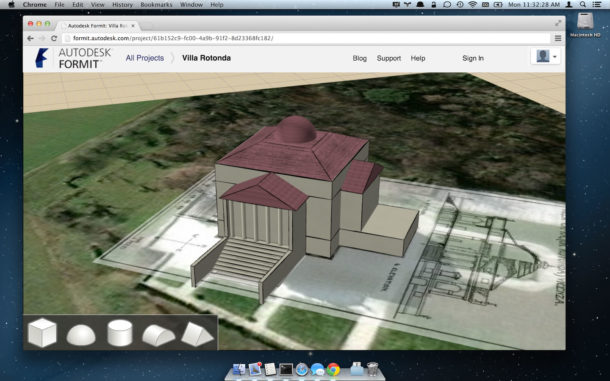The height and width of the screenshot is (381, 610).
Task: Click the Time Machine clock icon
Action: point(460,5)
